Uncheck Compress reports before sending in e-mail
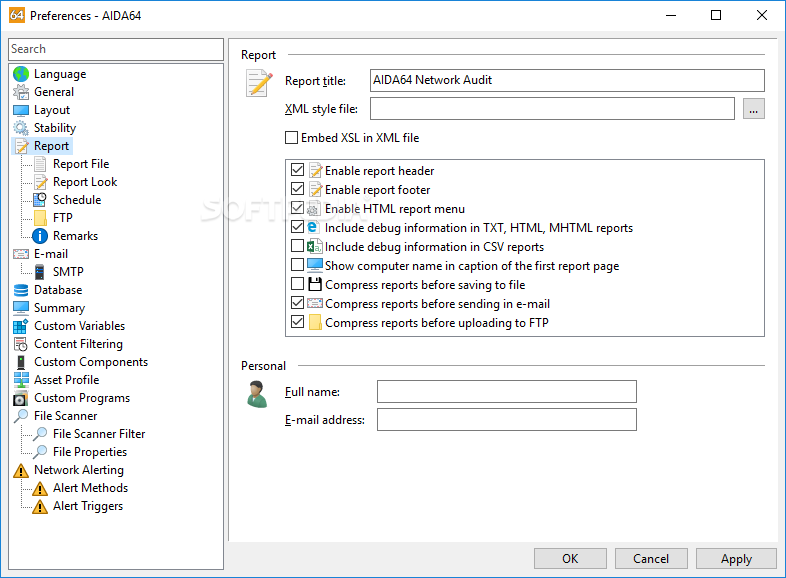Viewport: 786px width, 578px height. pos(297,303)
